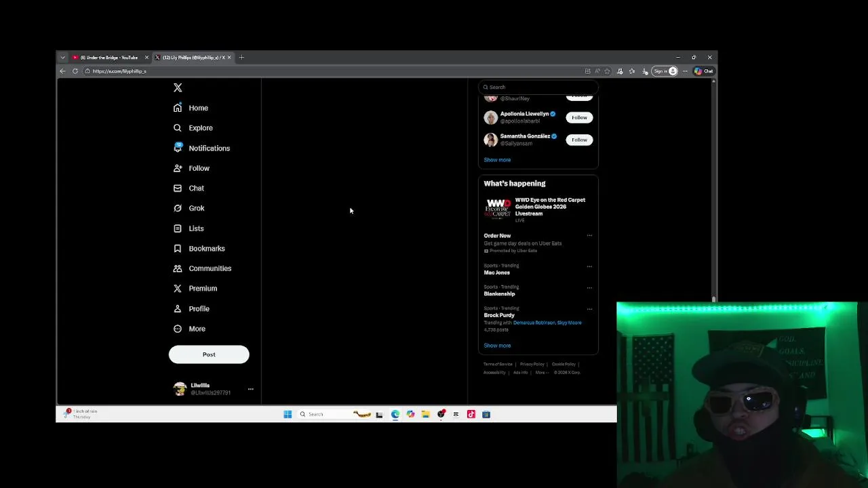868x488 pixels.
Task: Click the browser address bar URL
Action: point(119,71)
